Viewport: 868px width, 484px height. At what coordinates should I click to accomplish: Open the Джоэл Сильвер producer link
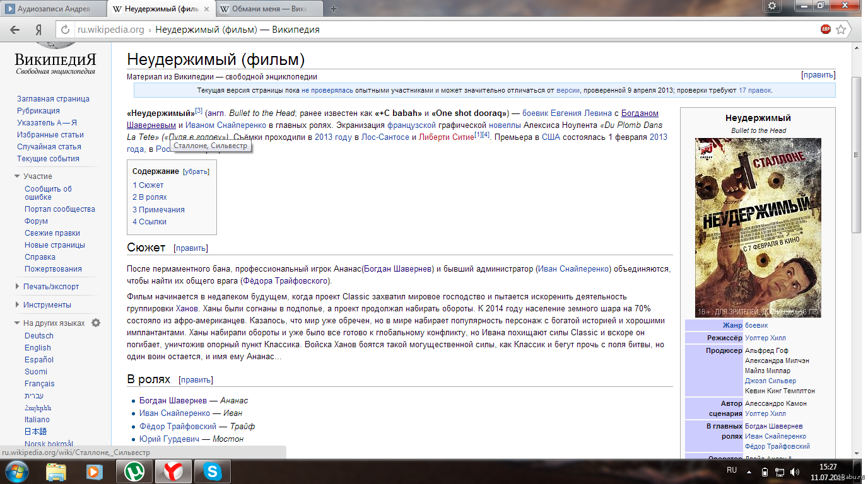point(770,381)
